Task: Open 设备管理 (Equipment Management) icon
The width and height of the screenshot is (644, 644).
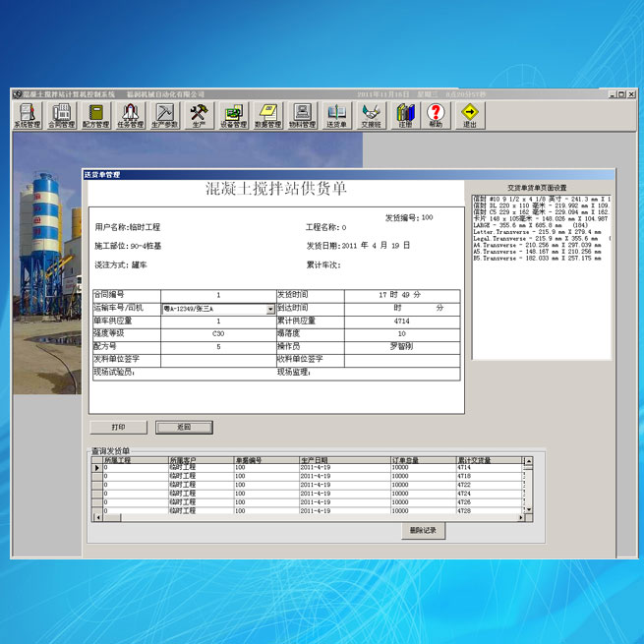Action: coord(233,116)
